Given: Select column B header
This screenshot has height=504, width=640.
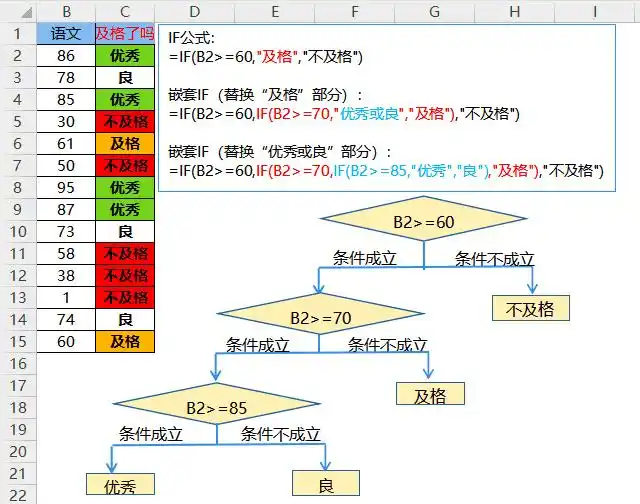Looking at the screenshot, I should (66, 11).
